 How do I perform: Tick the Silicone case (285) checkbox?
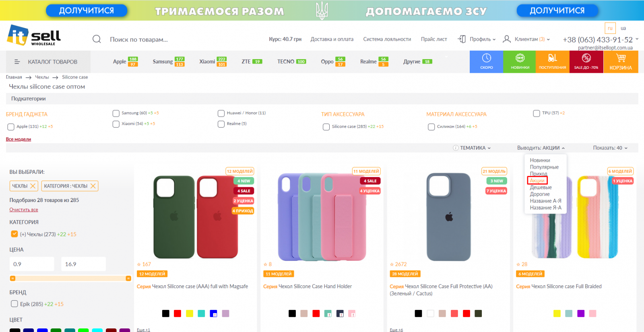point(326,127)
